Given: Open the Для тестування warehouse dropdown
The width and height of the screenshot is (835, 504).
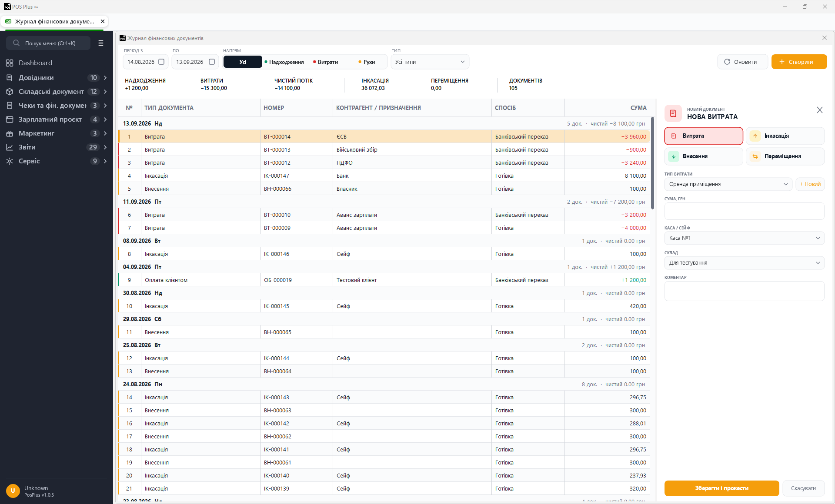Looking at the screenshot, I should pyautogui.click(x=744, y=263).
